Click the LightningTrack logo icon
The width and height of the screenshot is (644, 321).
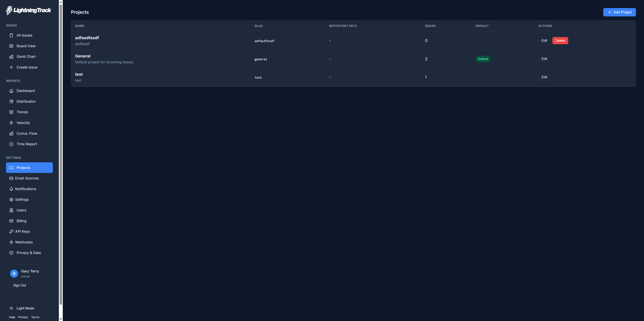point(9,10)
